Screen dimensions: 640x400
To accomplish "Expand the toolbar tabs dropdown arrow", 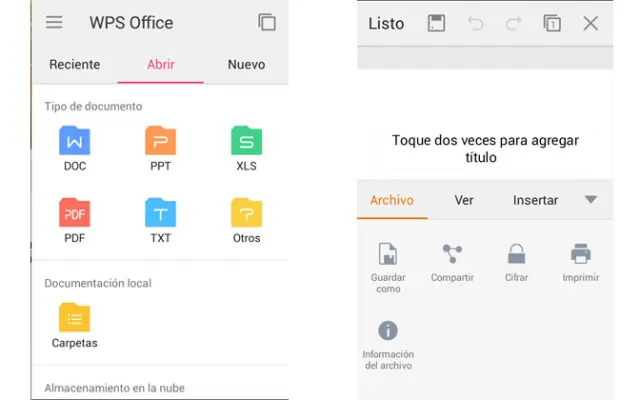I will 591,200.
